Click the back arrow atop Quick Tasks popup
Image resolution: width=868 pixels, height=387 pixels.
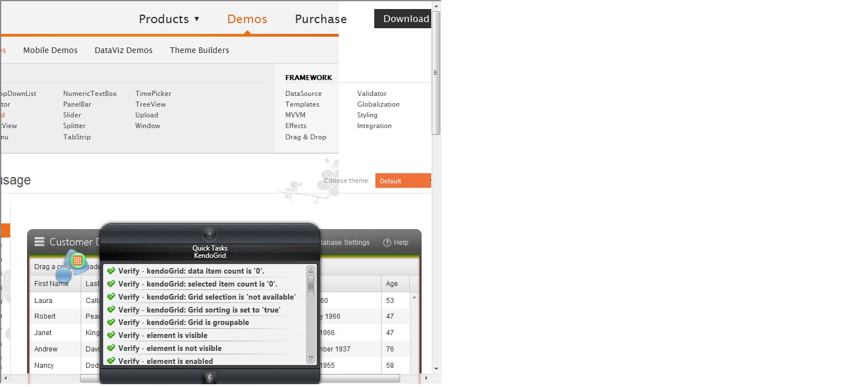click(210, 233)
